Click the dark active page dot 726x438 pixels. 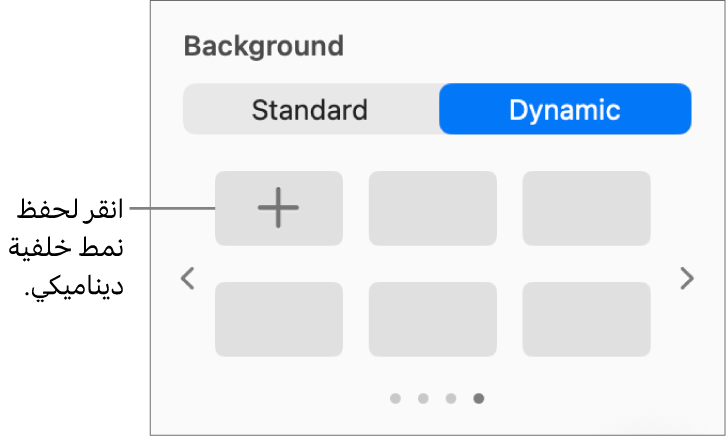[x=479, y=398]
